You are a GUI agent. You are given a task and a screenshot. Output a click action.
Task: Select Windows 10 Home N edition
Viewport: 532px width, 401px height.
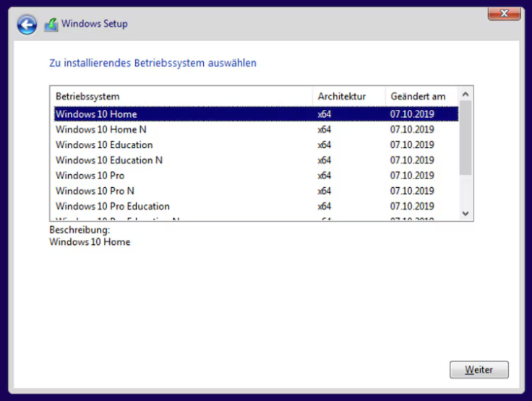point(256,129)
